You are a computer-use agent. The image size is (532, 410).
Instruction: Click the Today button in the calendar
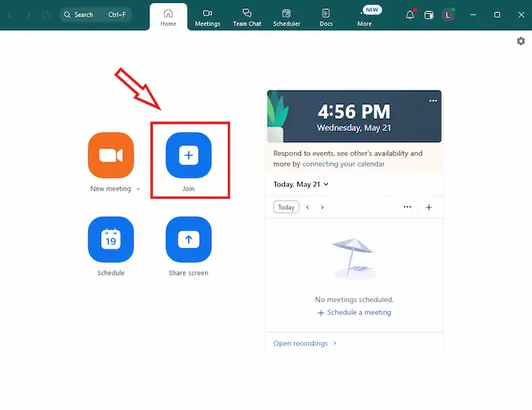(286, 207)
